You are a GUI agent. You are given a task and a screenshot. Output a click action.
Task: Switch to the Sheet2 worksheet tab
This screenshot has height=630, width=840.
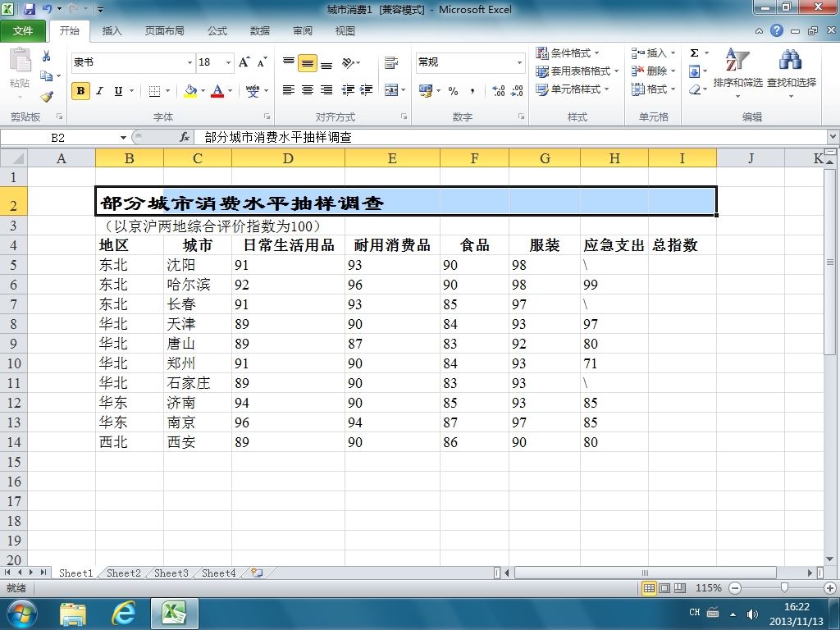coord(124,573)
